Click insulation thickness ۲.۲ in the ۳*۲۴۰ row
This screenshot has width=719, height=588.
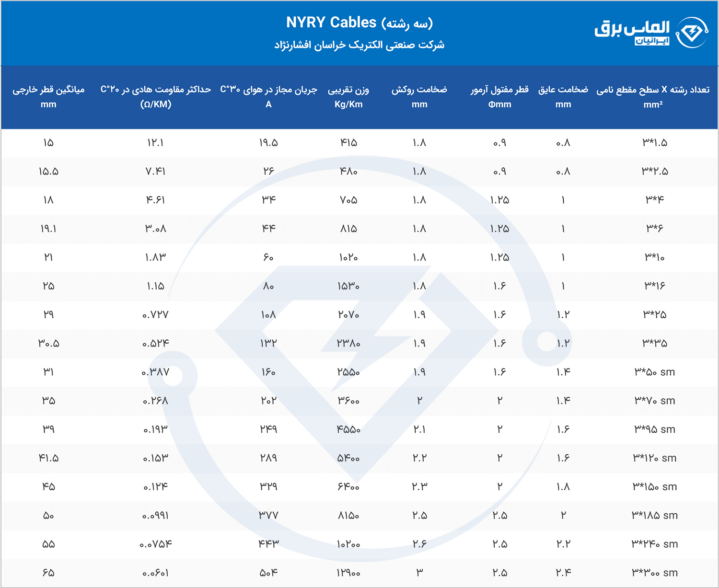[563, 544]
